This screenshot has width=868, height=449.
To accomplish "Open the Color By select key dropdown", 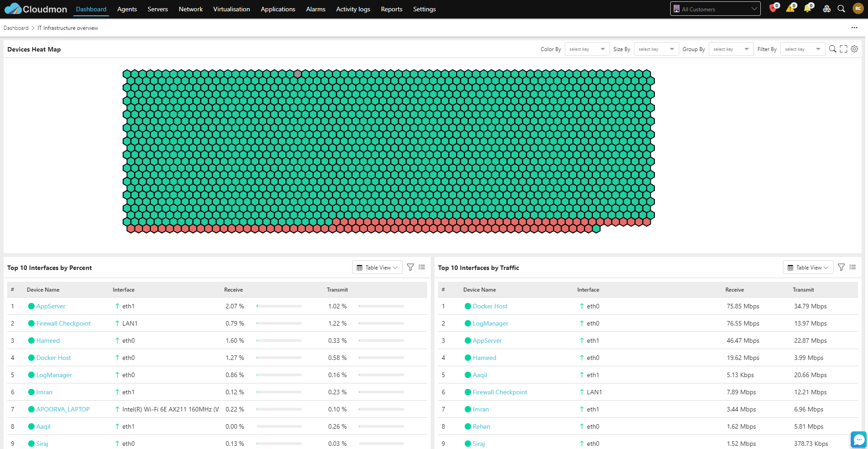I will 587,49.
